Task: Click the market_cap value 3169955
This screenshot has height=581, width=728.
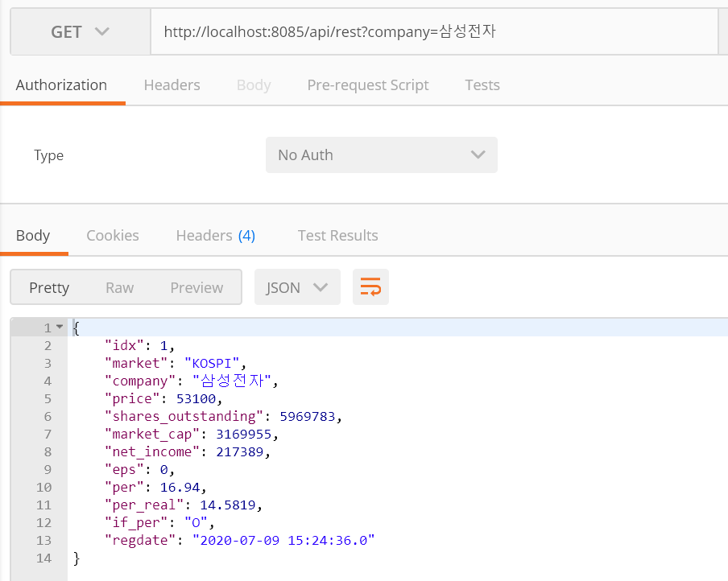Action: (x=243, y=434)
